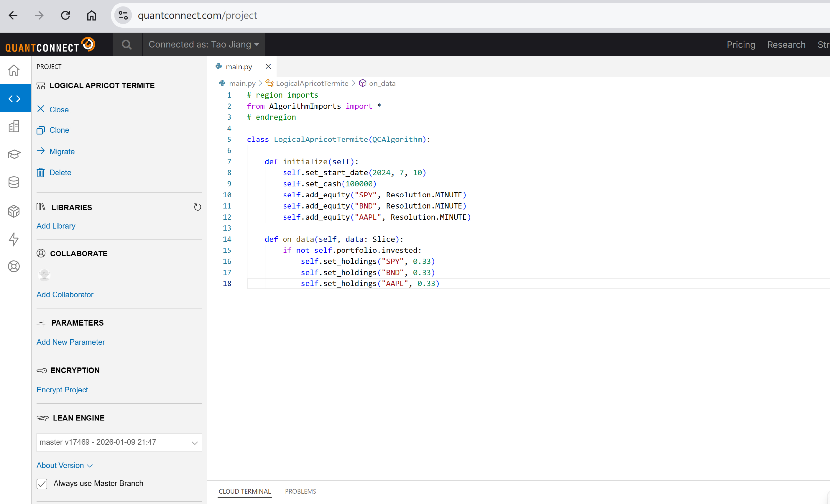Open the Connected as Tao Jiang menu
830x504 pixels.
[204, 45]
